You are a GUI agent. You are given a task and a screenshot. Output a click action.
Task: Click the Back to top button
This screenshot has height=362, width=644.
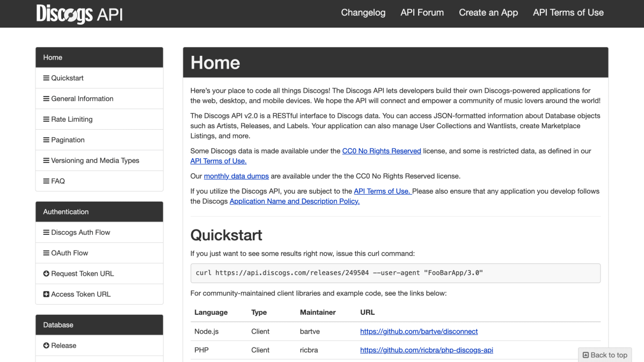pos(605,355)
